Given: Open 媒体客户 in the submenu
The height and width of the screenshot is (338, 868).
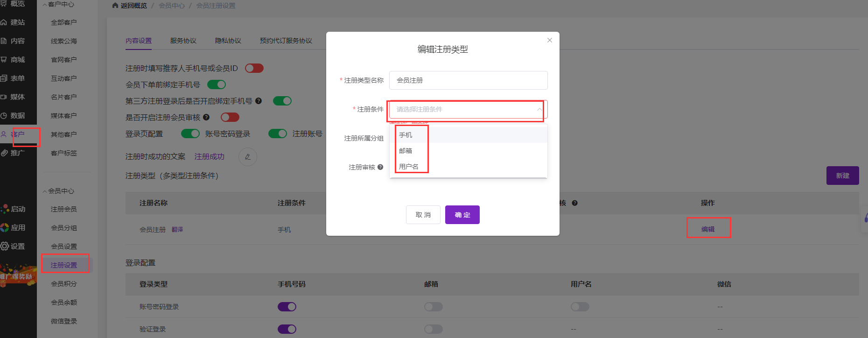Looking at the screenshot, I should coord(64,116).
